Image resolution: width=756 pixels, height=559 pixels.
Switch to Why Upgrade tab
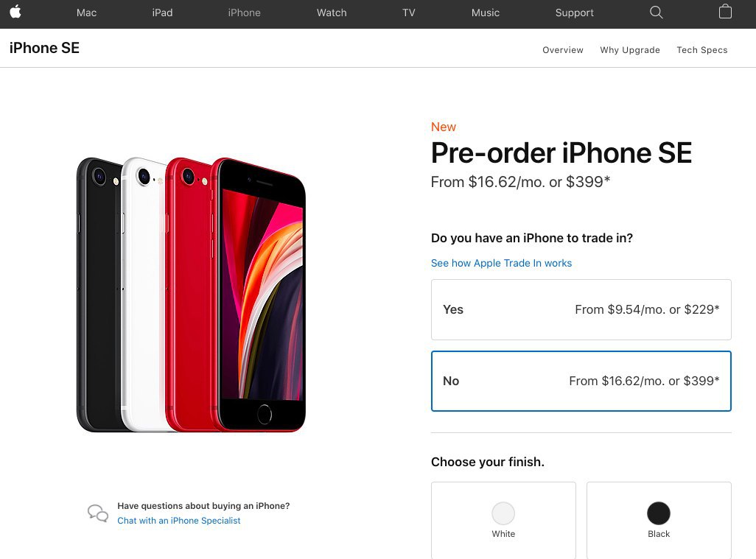pos(630,50)
